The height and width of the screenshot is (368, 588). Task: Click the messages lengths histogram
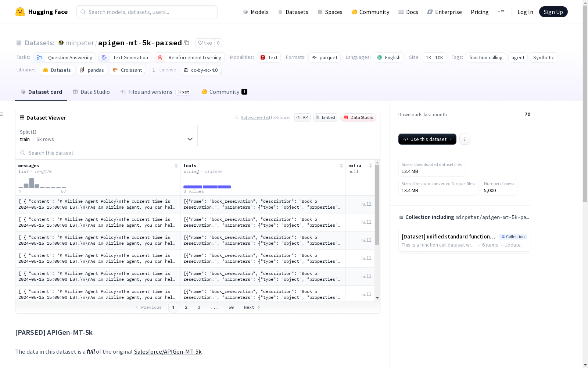(42, 183)
